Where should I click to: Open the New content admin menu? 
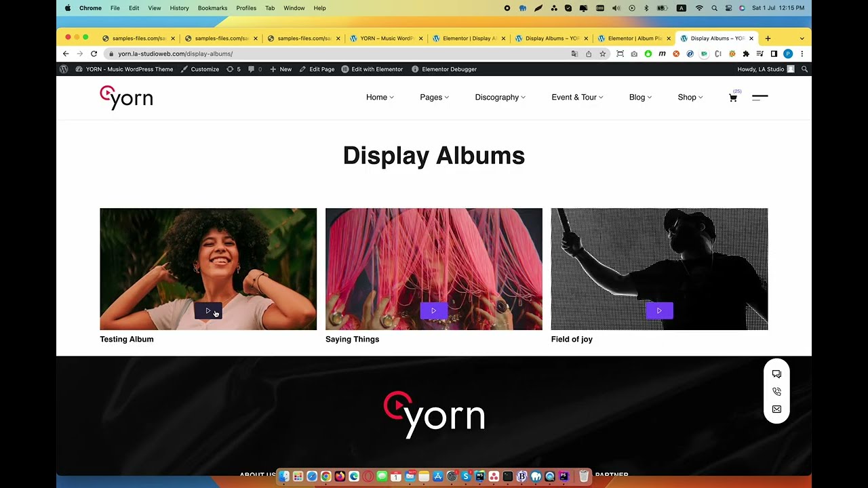coord(281,69)
